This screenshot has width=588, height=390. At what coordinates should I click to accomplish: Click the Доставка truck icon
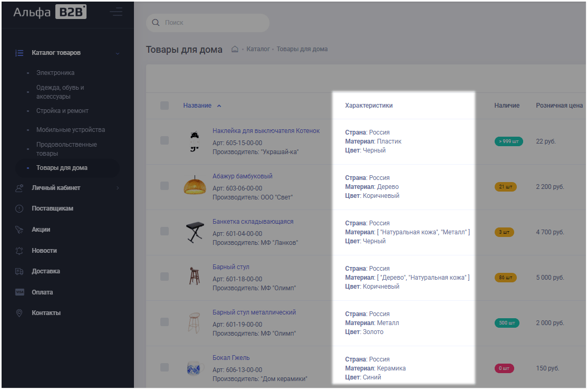coord(19,271)
